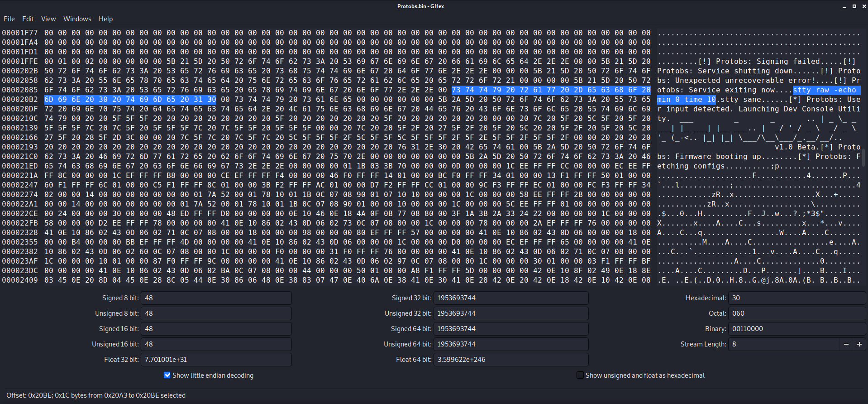Click the Octal value field
This screenshot has height=404, width=868.
(x=796, y=313)
